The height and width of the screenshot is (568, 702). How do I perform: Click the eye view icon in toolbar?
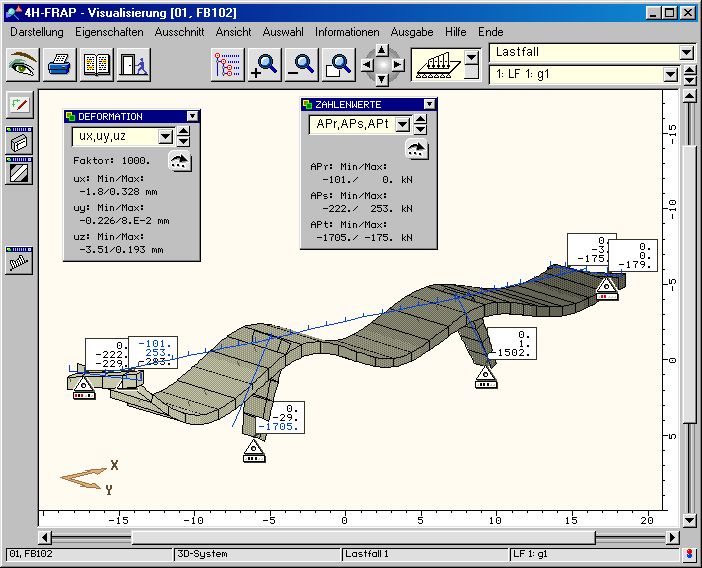coord(22,65)
